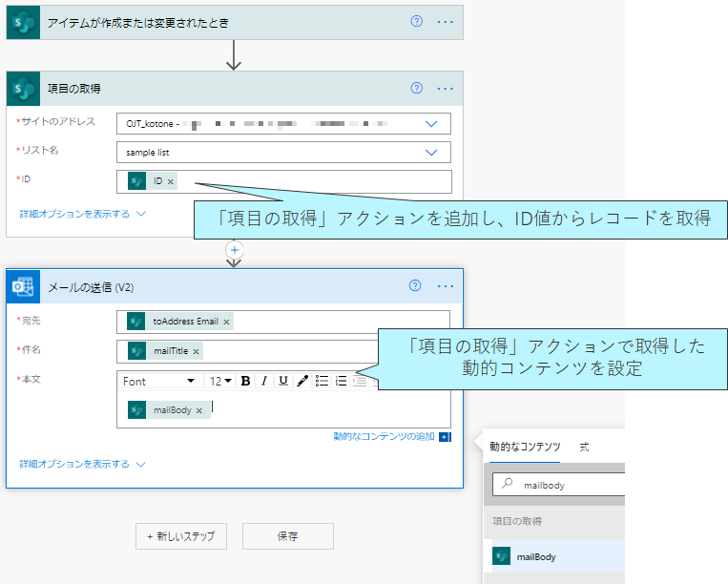Click inside the 宛先 recipient field
728x584 pixels.
(x=283, y=322)
